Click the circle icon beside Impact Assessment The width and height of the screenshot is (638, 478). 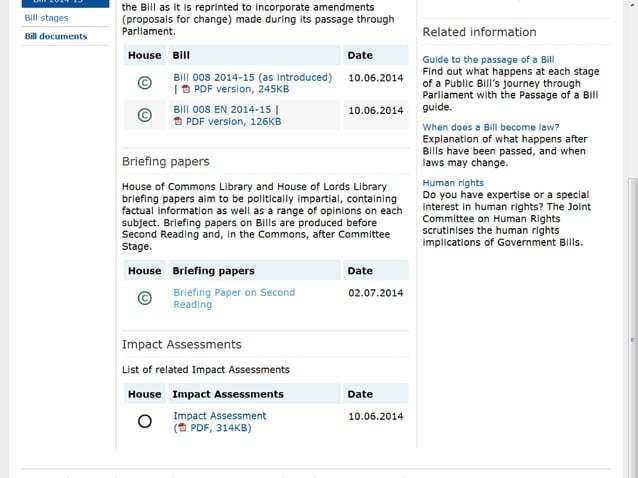(x=144, y=421)
